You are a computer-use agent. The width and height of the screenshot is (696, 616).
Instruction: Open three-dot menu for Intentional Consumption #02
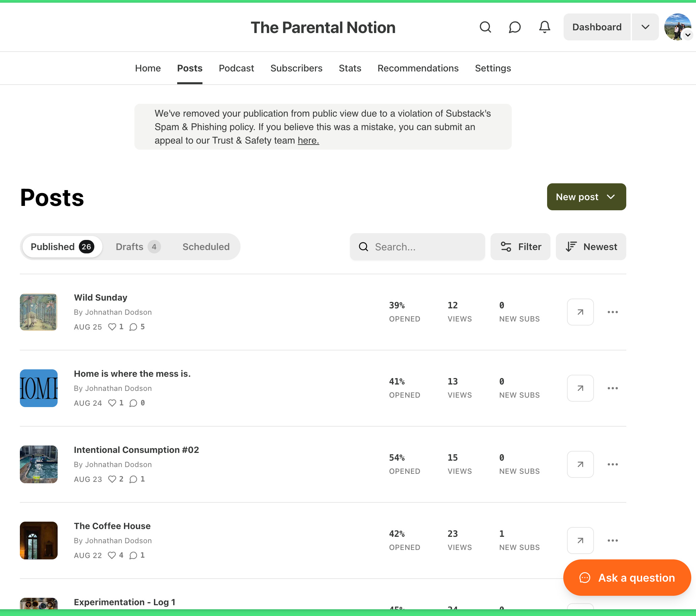612,464
